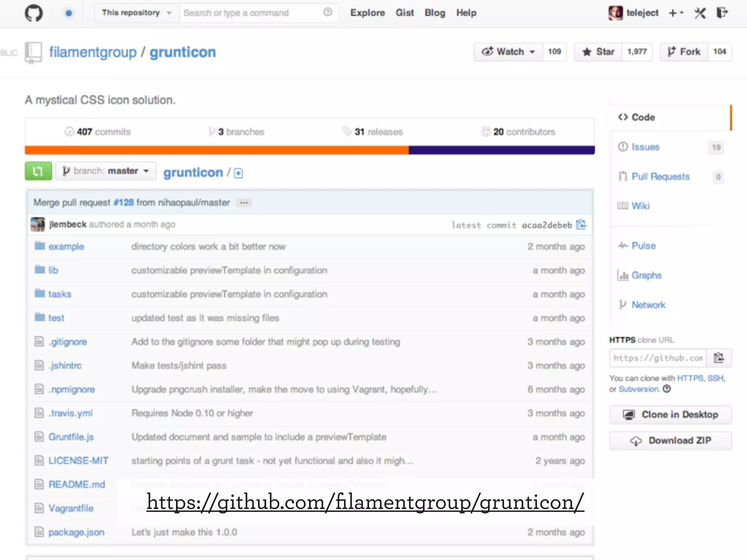Click the green compare and review button

pyautogui.click(x=38, y=171)
